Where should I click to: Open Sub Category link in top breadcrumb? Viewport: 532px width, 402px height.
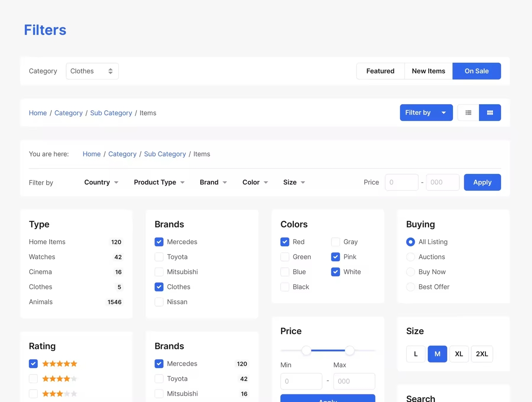click(111, 113)
